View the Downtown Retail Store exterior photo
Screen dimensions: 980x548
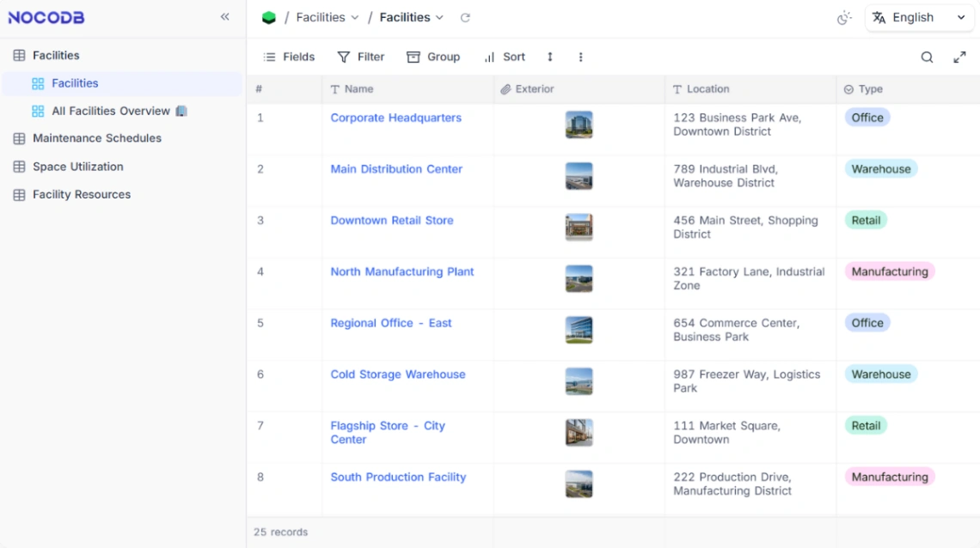click(579, 228)
